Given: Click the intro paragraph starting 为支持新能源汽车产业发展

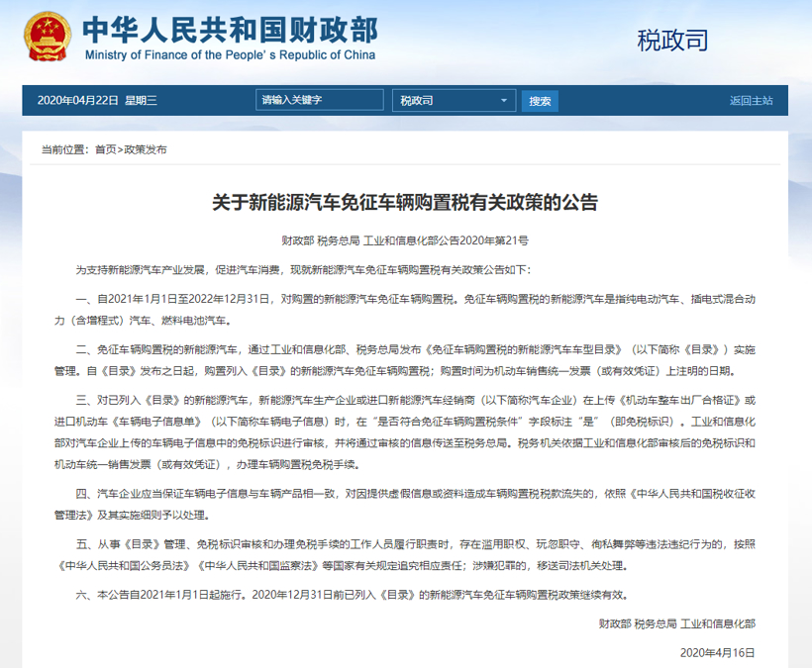Looking at the screenshot, I should point(305,269).
